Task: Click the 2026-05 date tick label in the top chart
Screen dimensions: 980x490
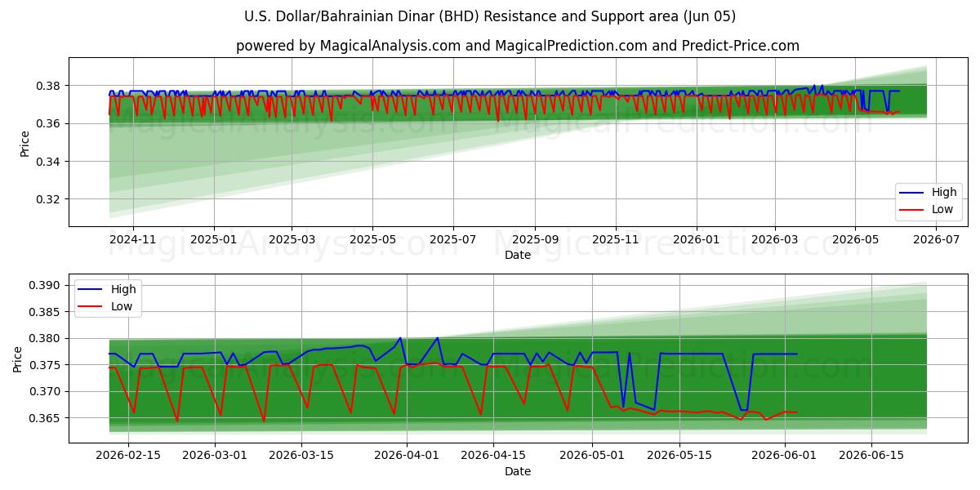Action: 855,240
